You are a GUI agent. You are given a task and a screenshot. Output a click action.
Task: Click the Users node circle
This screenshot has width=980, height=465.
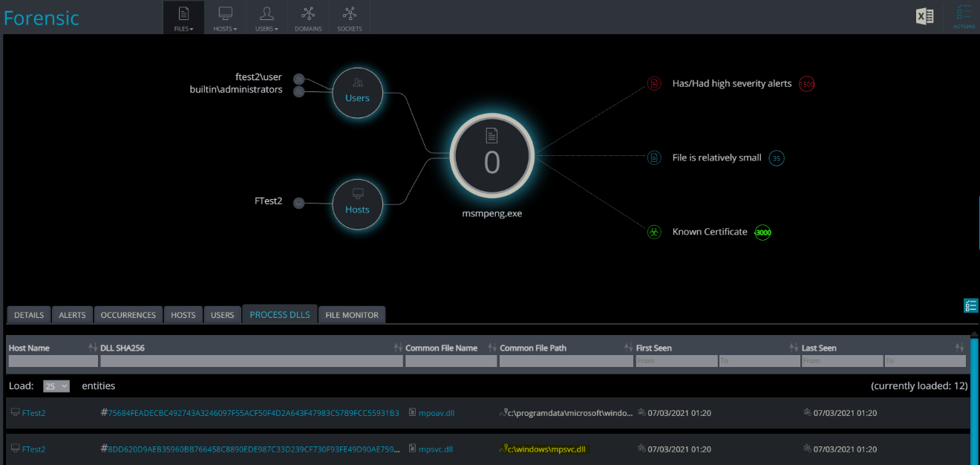(357, 93)
